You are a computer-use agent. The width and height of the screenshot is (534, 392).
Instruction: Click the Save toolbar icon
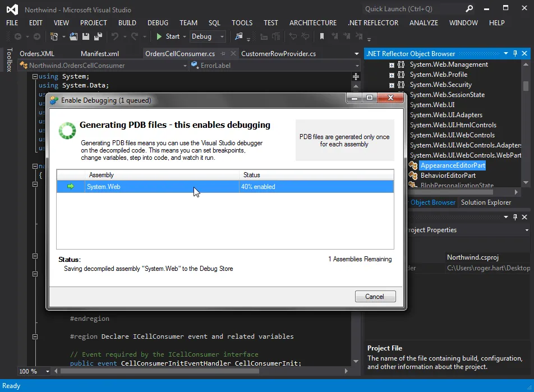pos(85,36)
